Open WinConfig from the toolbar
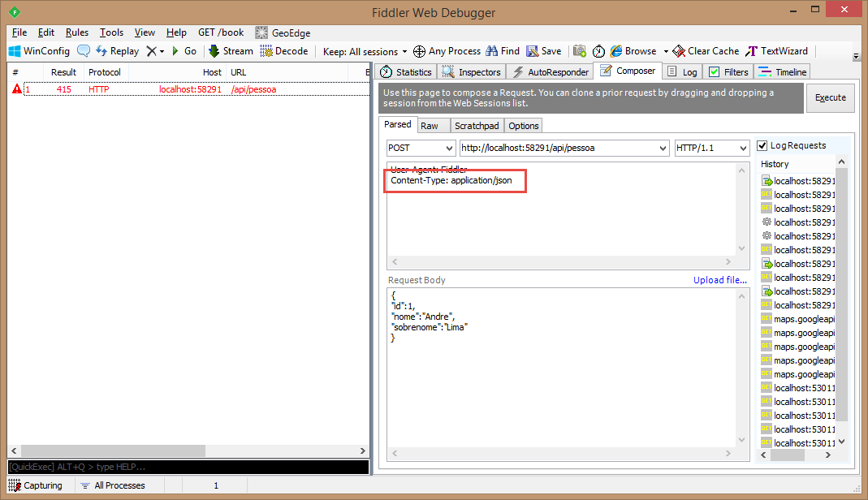This screenshot has width=868, height=500. tap(39, 51)
